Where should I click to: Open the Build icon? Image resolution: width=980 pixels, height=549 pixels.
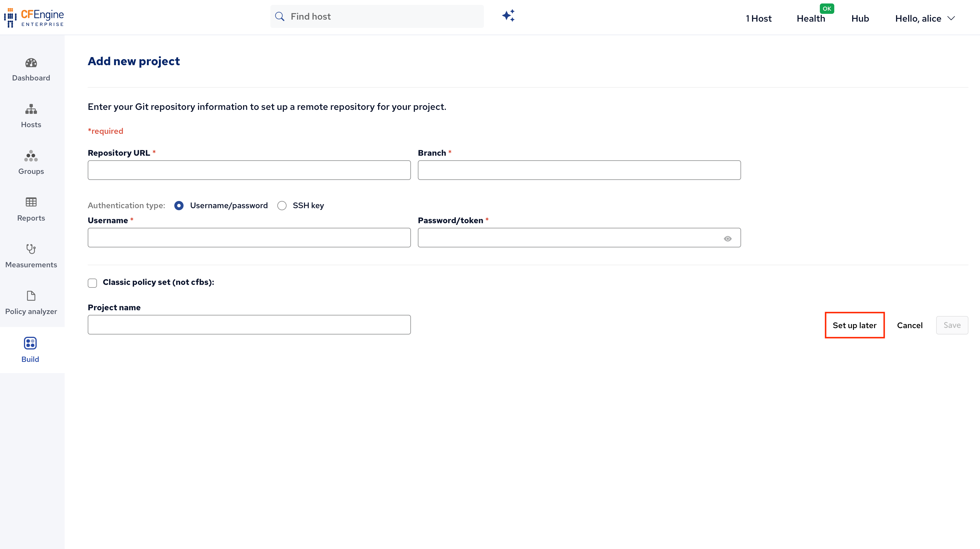coord(30,343)
